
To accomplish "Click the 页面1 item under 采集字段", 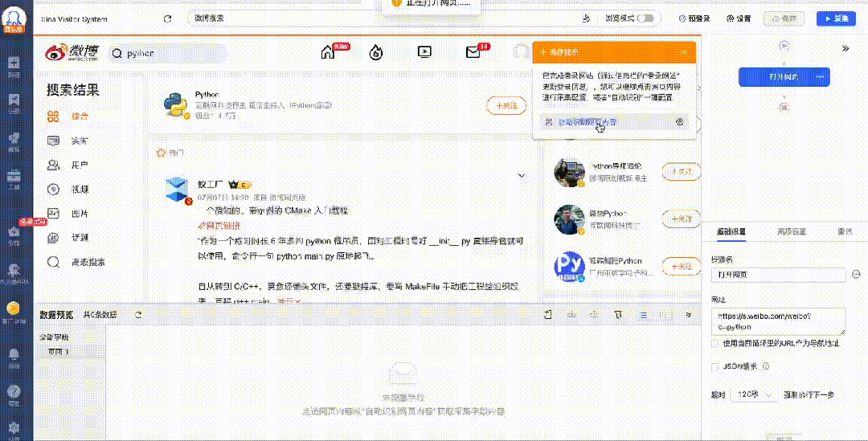I will coord(59,351).
